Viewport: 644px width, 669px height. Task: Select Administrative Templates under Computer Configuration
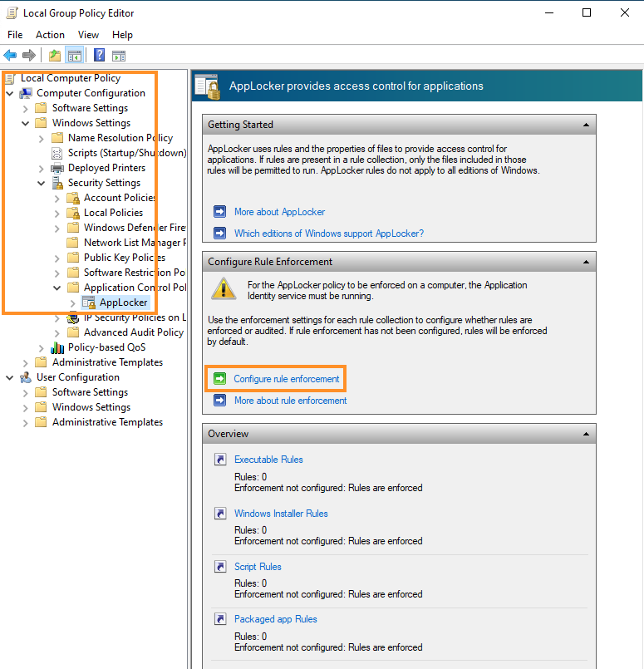107,362
